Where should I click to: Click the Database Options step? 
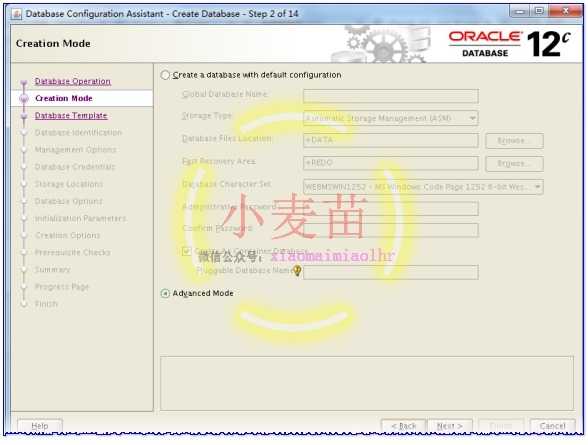69,201
